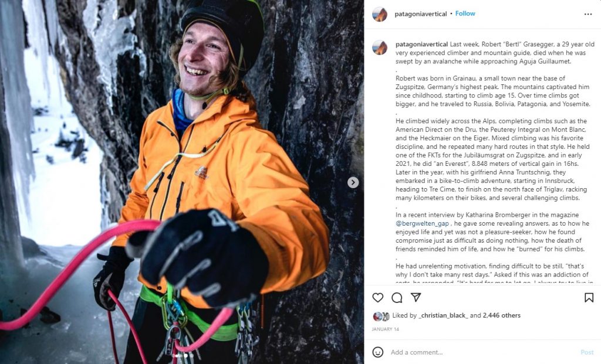The width and height of the screenshot is (601, 364).
Task: Click the Post comment button
Action: click(x=587, y=352)
